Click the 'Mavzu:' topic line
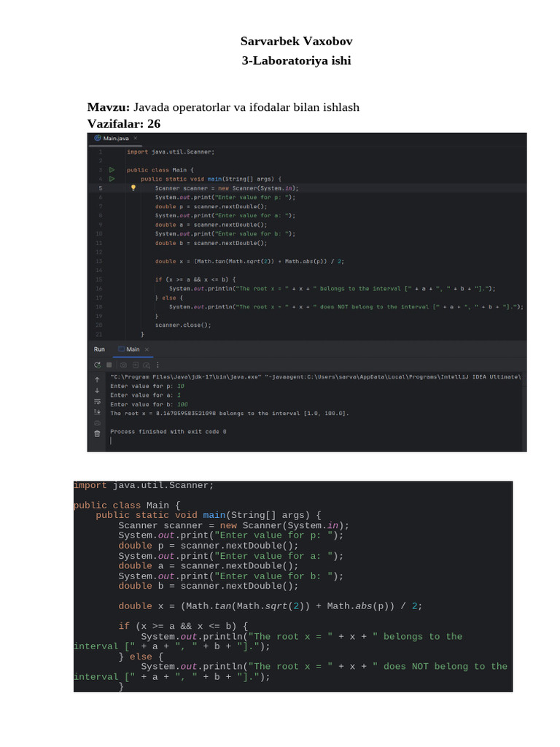Viewport: 560px width, 747px height. point(223,107)
